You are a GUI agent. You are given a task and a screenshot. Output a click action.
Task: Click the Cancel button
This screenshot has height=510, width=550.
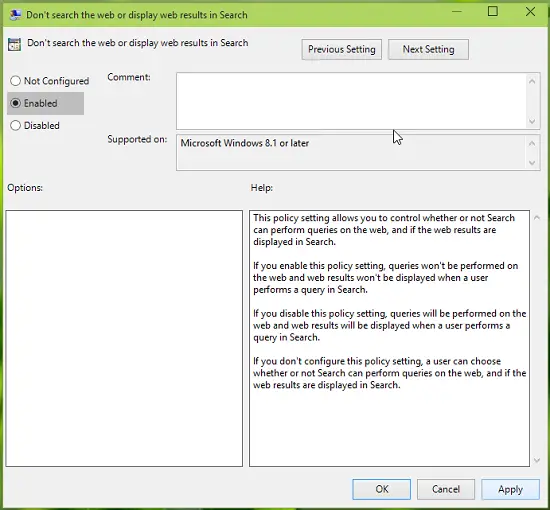[446, 489]
